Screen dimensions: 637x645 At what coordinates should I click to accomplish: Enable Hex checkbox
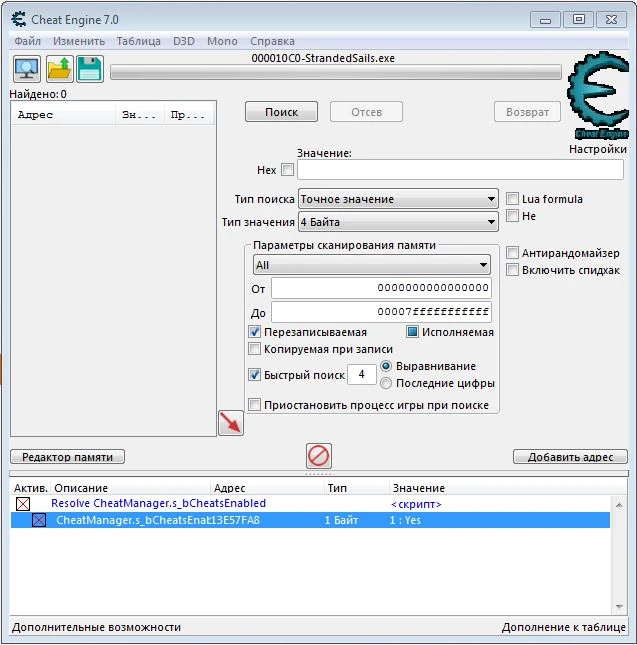[x=287, y=169]
